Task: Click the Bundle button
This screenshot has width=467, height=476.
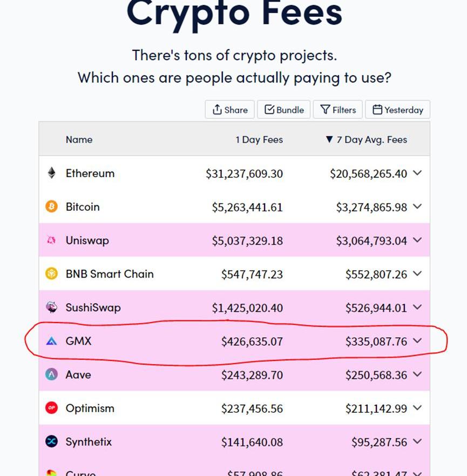Action: pyautogui.click(x=284, y=110)
